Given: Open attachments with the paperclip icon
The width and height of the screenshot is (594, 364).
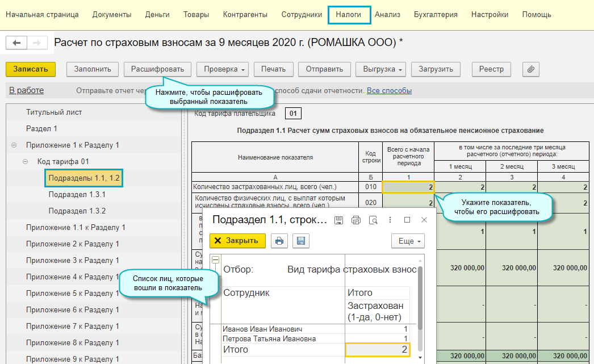Looking at the screenshot, I should (531, 69).
